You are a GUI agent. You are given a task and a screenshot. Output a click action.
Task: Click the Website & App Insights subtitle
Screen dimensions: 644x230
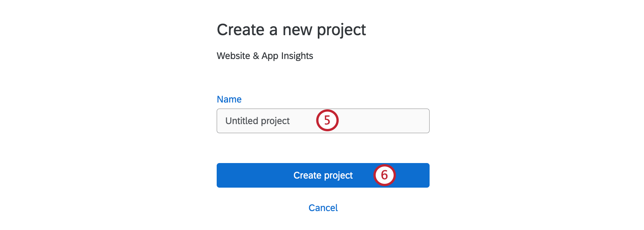click(x=264, y=56)
